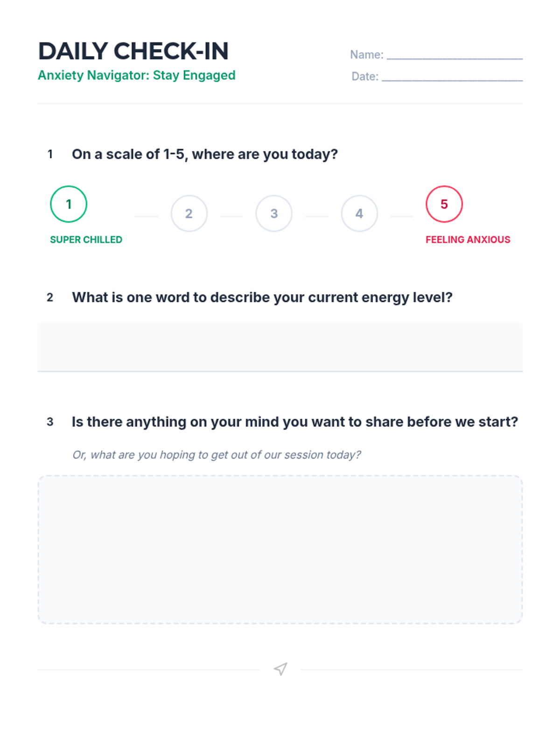Select rating circle 2
The image size is (560, 747).
click(189, 213)
